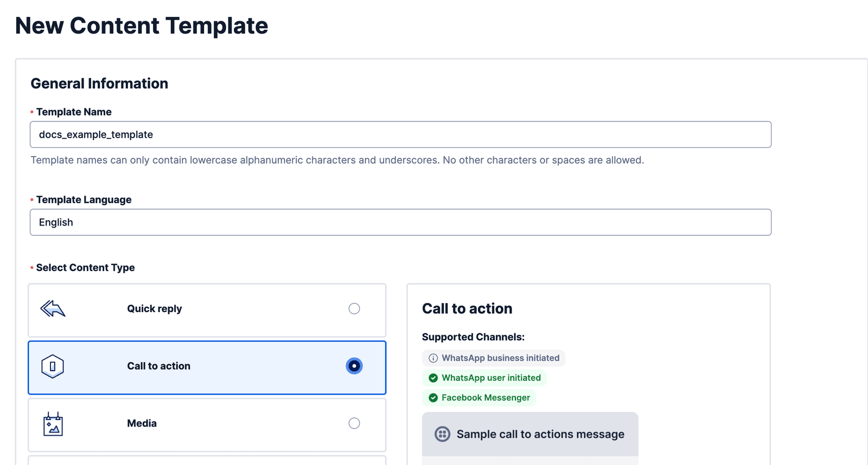The height and width of the screenshot is (465, 868).
Task: Click info icon beside WhatsApp business initiated
Action: click(x=433, y=358)
